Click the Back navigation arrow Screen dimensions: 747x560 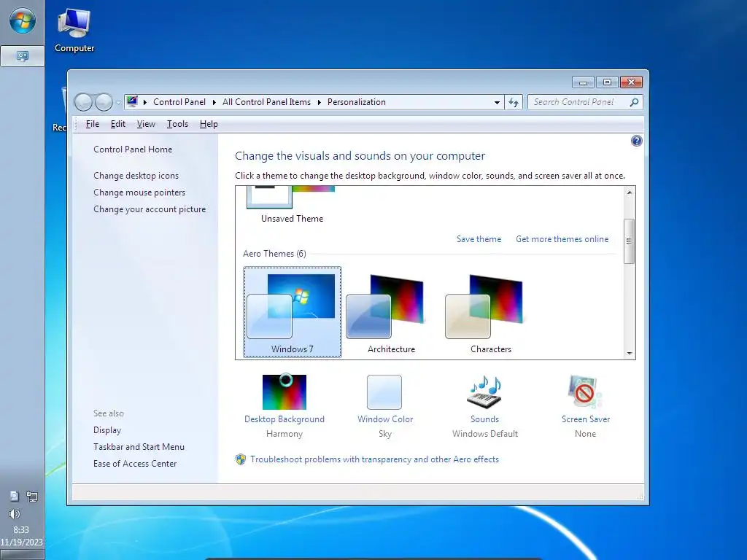point(83,102)
